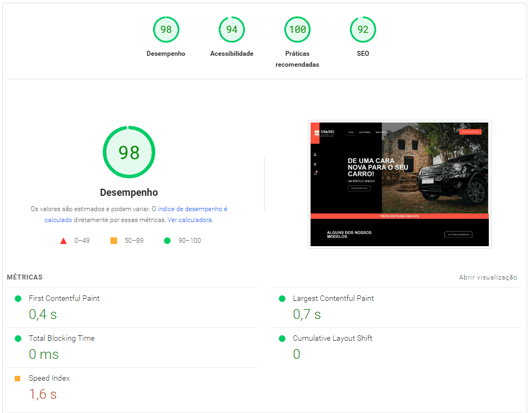Click the large 98 performance gauge

(x=129, y=152)
